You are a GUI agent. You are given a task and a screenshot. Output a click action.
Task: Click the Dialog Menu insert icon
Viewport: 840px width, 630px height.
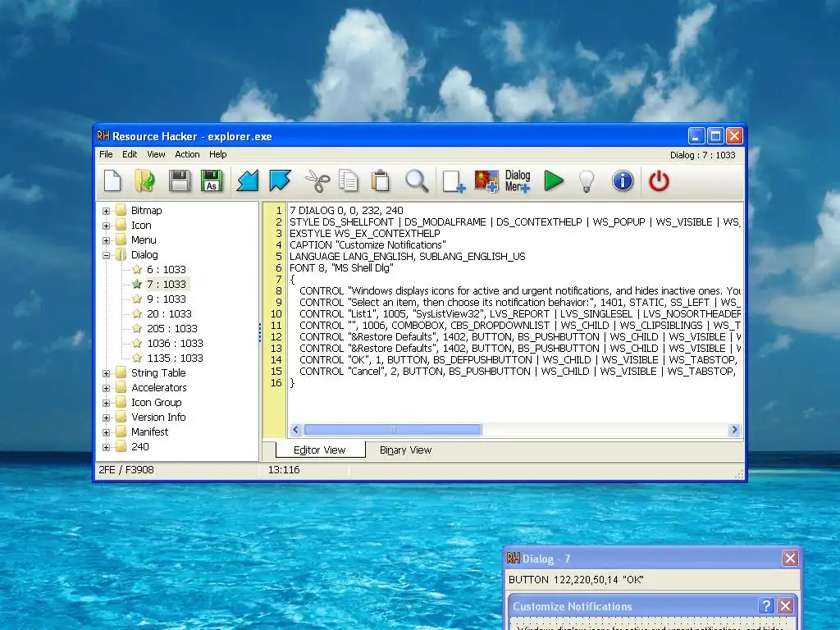point(518,181)
